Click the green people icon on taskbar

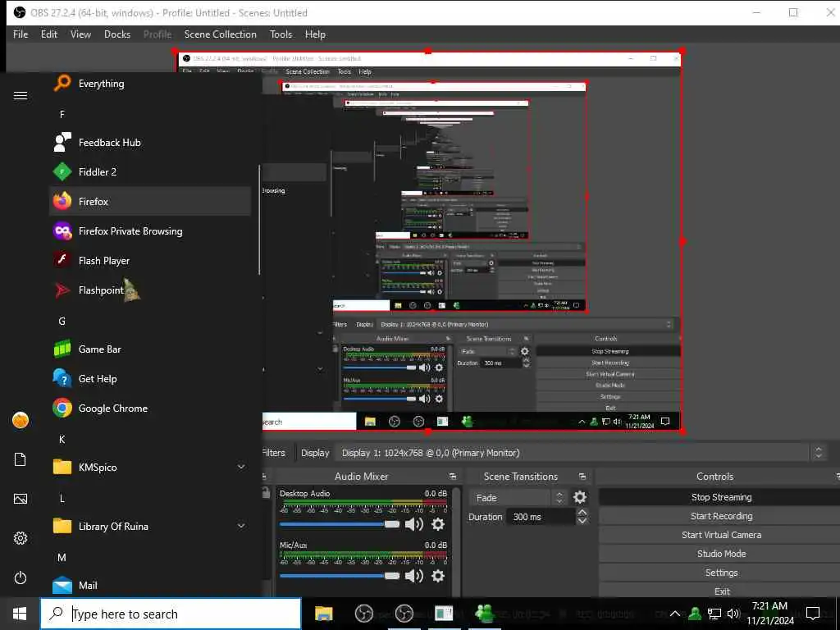[485, 614]
